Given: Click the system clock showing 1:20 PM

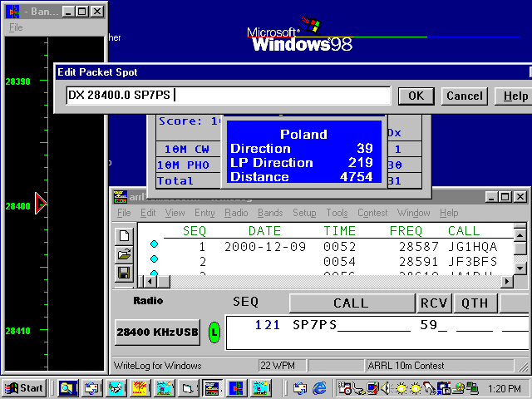Looking at the screenshot, I should 505,388.
